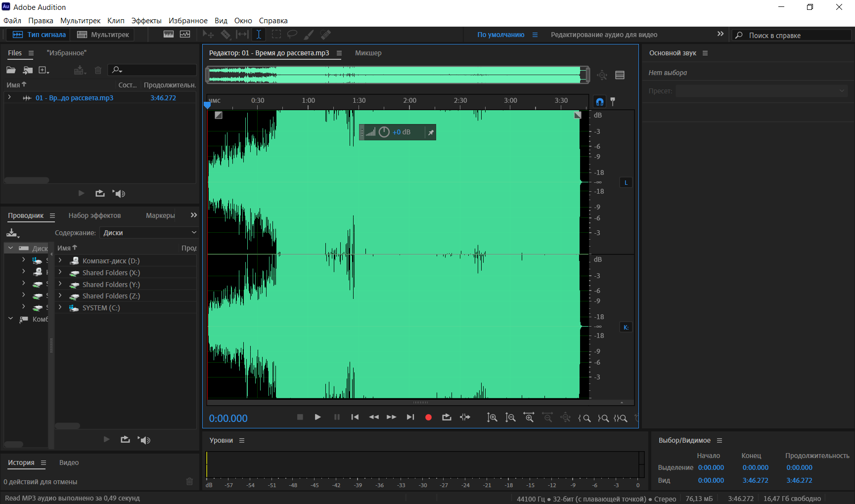Viewport: 855px width, 504px height.
Task: Switch to Waveform view (Тип сигнала)
Action: coord(39,35)
